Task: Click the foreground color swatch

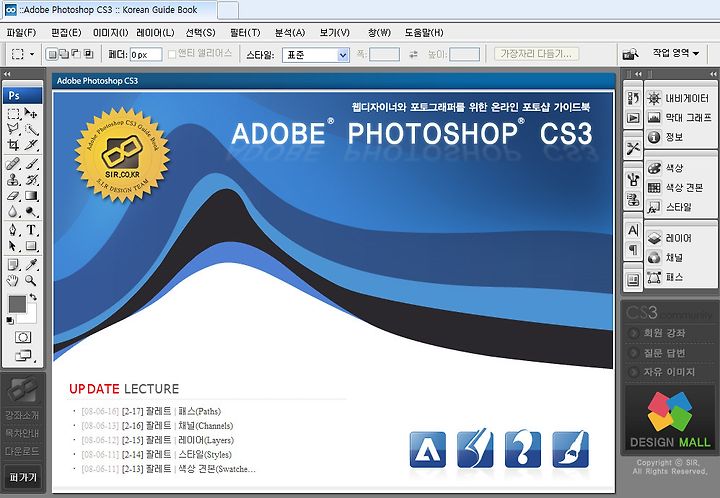Action: (x=17, y=304)
